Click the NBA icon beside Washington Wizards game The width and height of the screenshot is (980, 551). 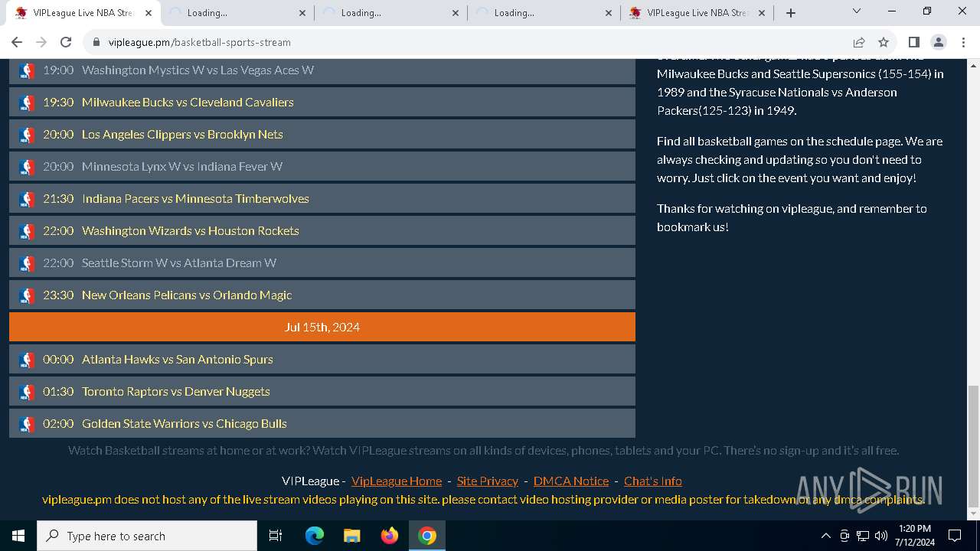[x=27, y=231]
